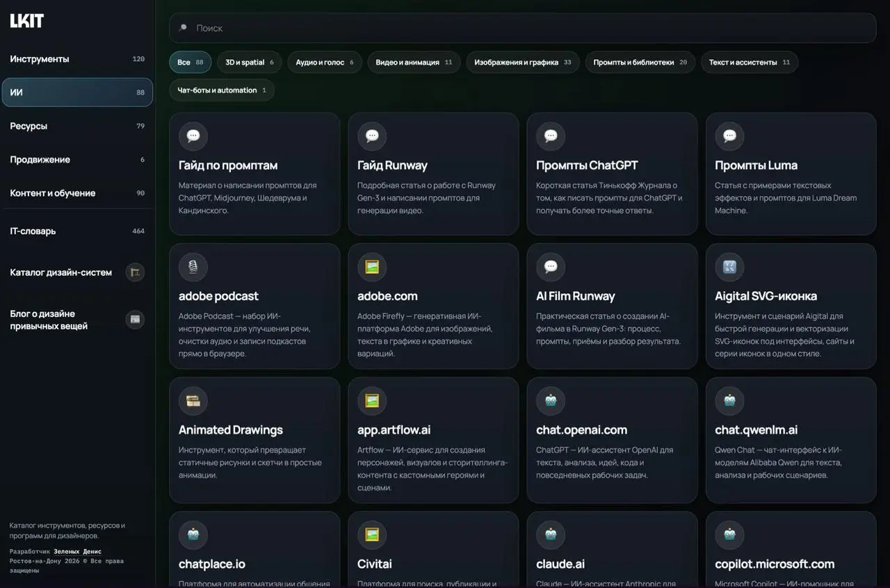Click the robot icon on chatplace.io card
The image size is (890, 588).
pyautogui.click(x=193, y=535)
